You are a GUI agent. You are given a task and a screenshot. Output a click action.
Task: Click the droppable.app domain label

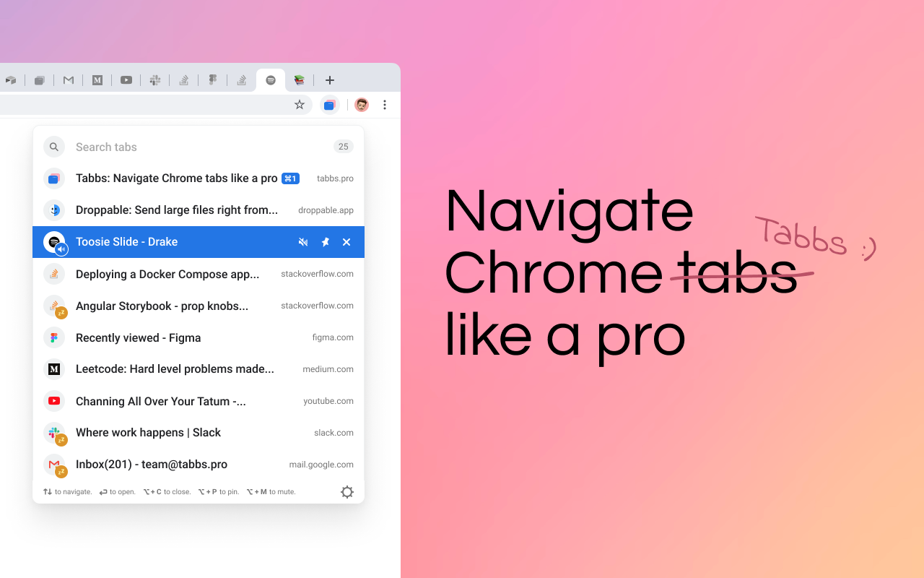coord(326,210)
